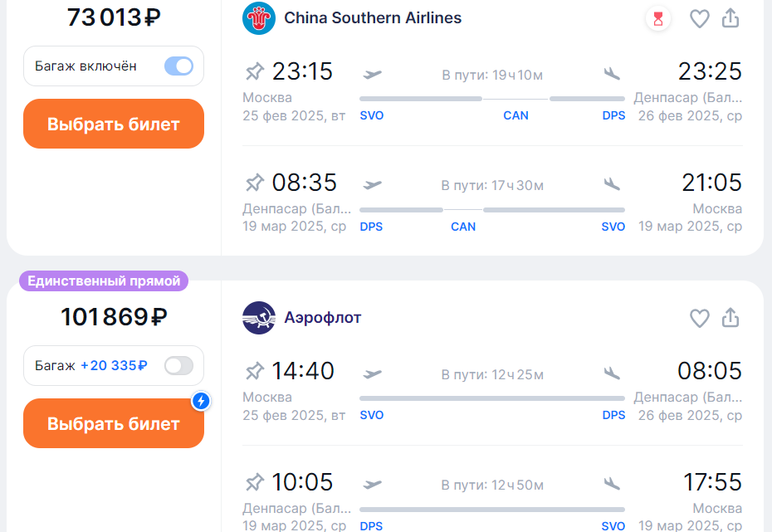The height and width of the screenshot is (532, 772).
Task: Add China Southern ticket to favorites
Action: click(x=699, y=19)
